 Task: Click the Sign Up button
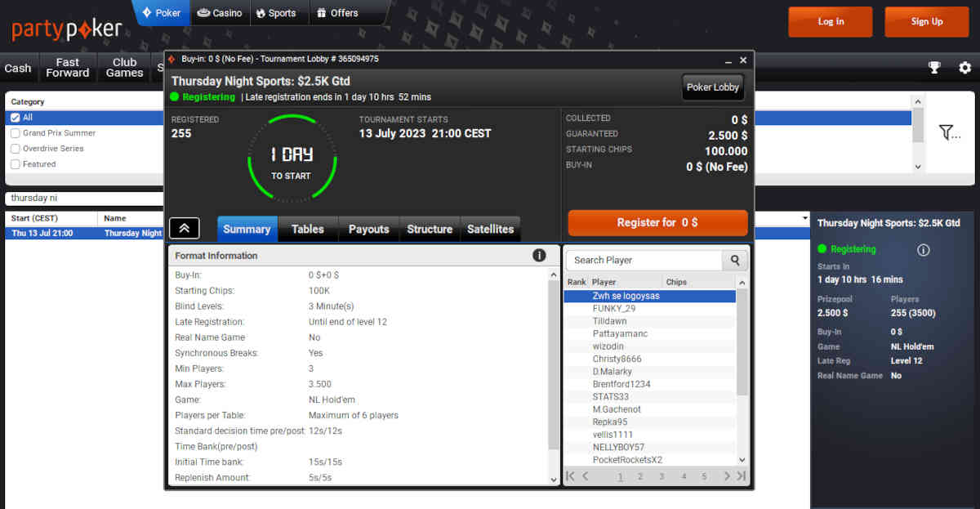coord(927,22)
